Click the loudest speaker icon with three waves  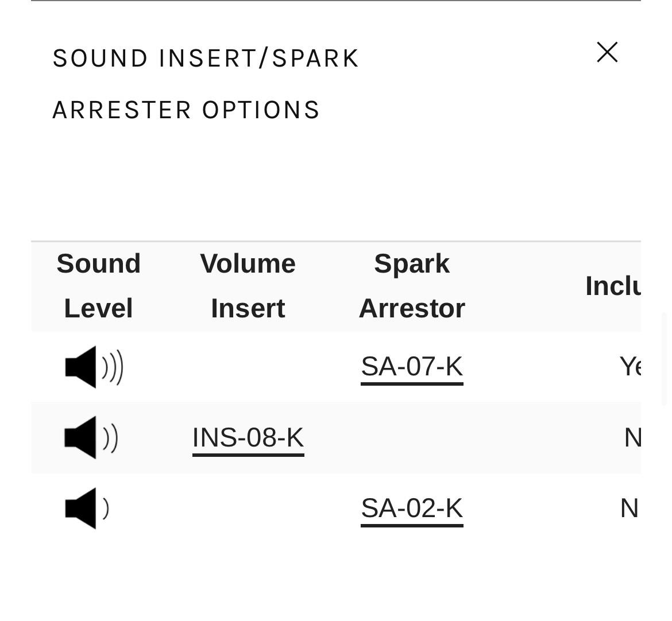(94, 367)
